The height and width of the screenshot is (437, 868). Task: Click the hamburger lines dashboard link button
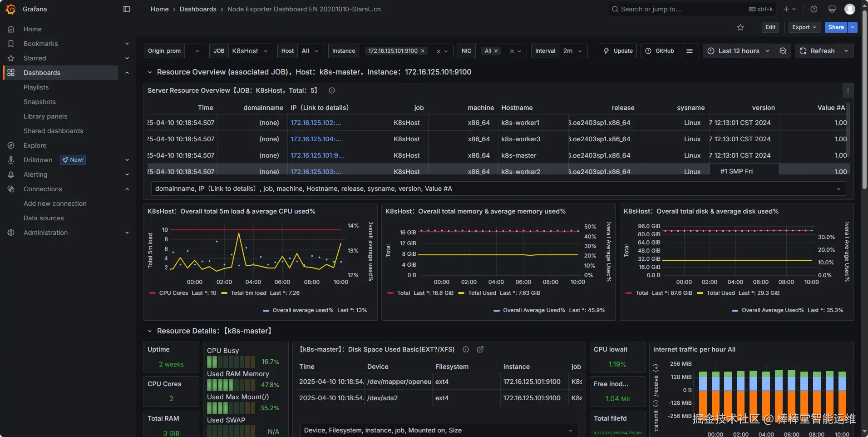pyautogui.click(x=690, y=51)
